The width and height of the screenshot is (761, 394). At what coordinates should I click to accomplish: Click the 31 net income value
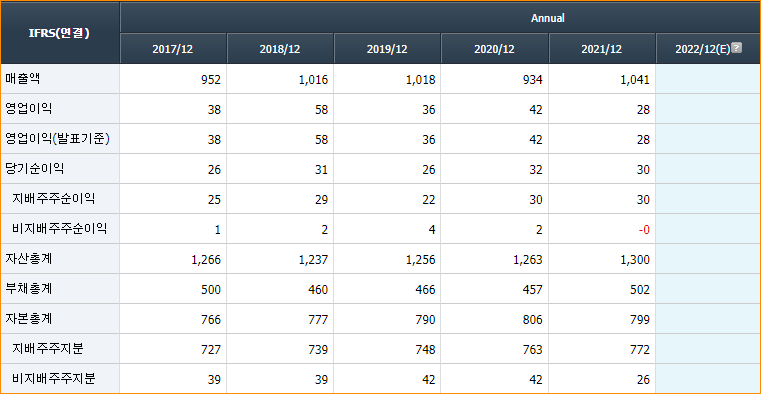tap(322, 170)
